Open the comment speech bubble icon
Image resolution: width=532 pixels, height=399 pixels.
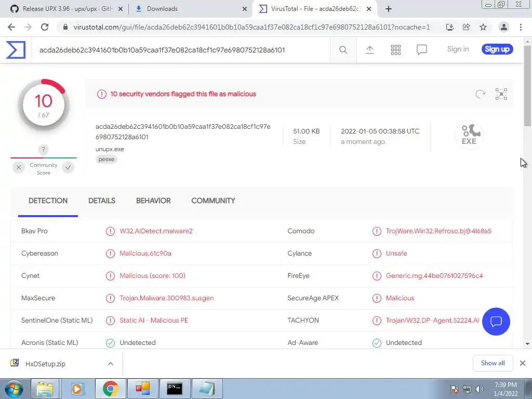(x=421, y=50)
